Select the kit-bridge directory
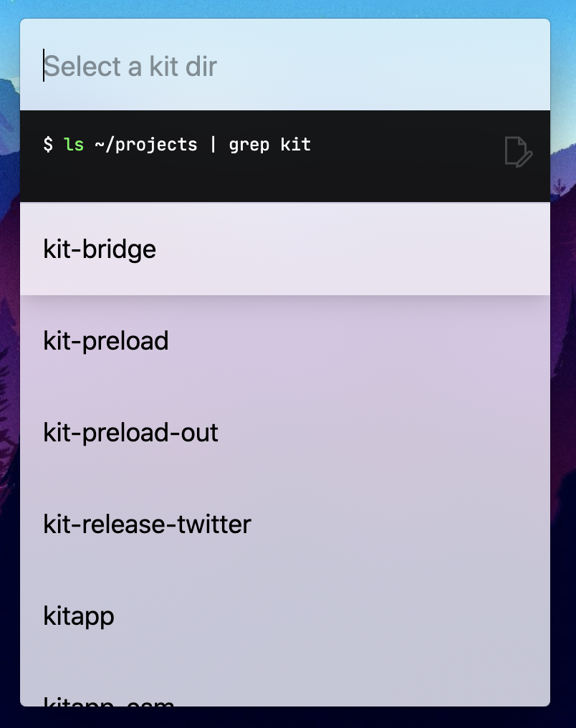 pos(285,249)
